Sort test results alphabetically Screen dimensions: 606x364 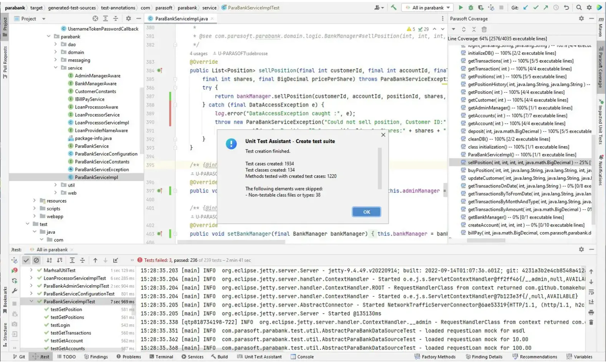[49, 260]
